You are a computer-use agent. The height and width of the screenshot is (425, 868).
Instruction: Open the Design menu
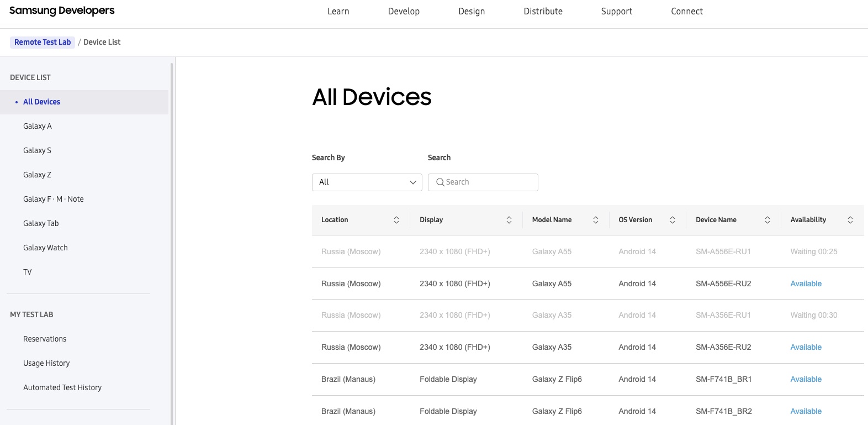point(472,12)
